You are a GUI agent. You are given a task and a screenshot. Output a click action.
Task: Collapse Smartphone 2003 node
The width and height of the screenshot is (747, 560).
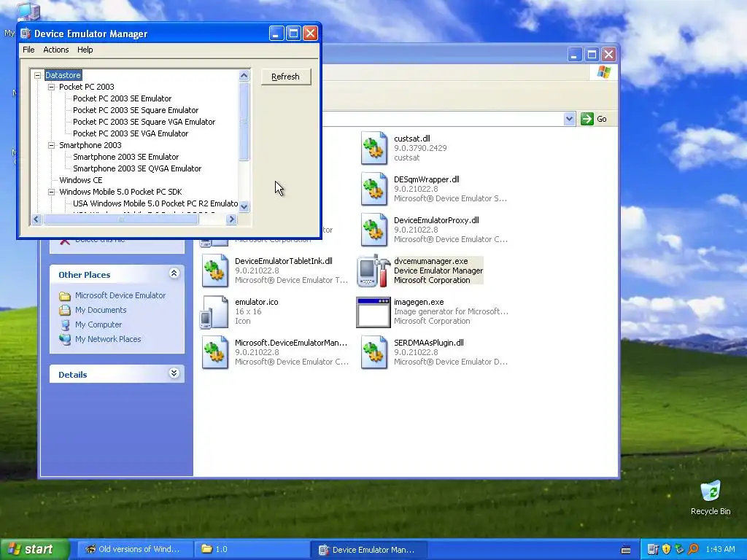pos(52,146)
